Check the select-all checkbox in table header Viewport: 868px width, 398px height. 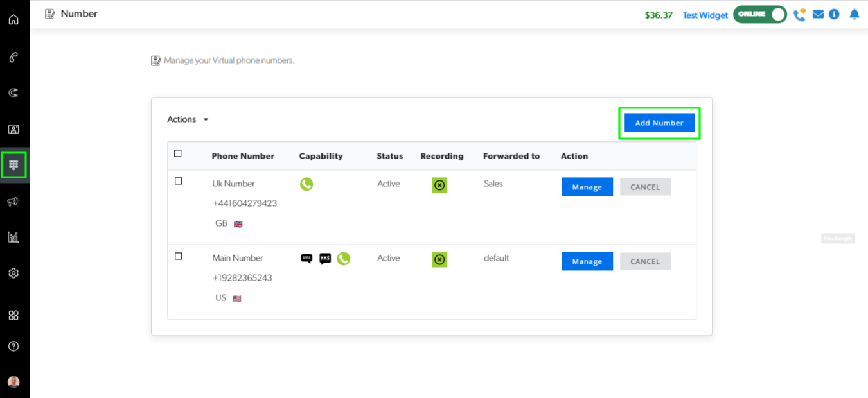[178, 153]
